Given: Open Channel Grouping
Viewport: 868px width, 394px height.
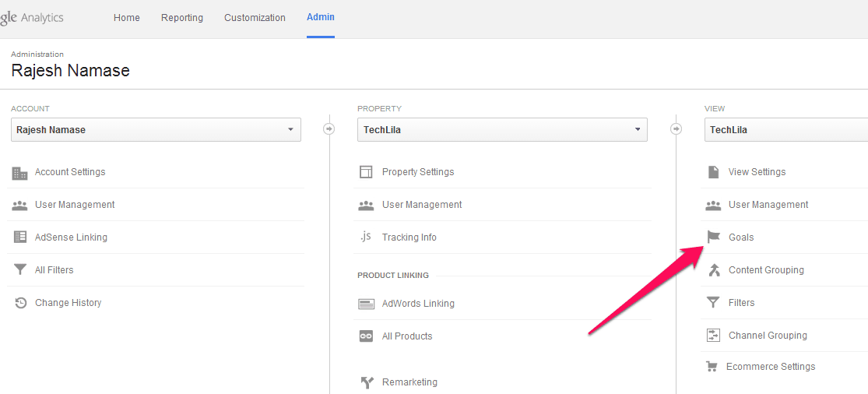Looking at the screenshot, I should tap(768, 336).
